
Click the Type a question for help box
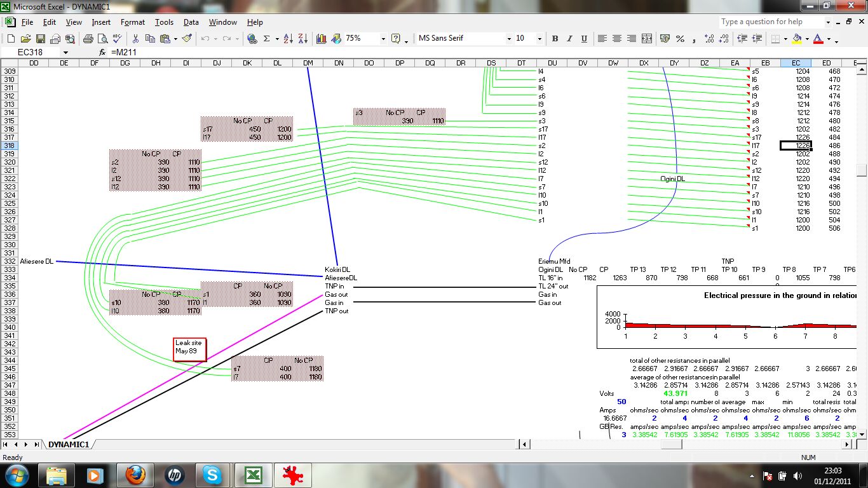pyautogui.click(x=770, y=22)
